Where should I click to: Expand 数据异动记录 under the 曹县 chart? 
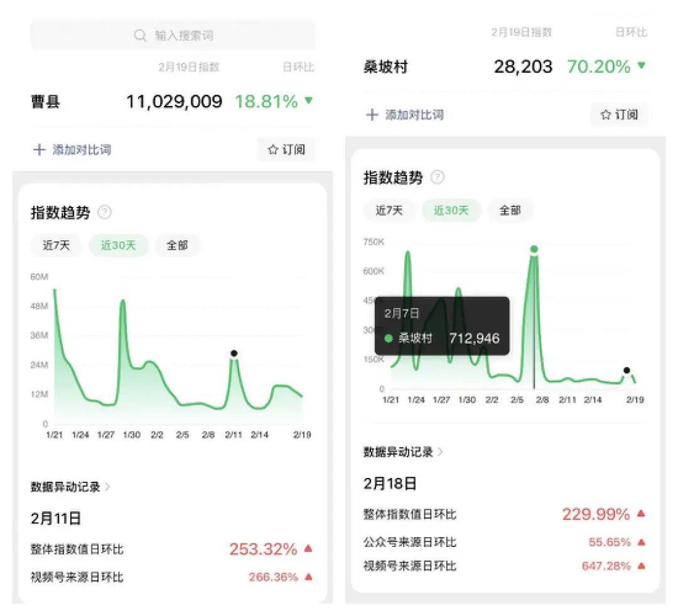coord(70,487)
